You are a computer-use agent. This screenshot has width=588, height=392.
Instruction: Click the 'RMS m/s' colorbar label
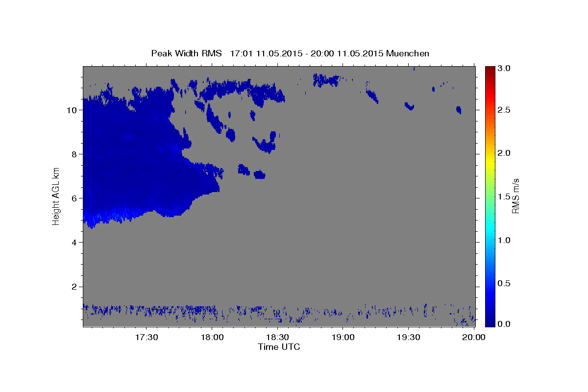(515, 196)
